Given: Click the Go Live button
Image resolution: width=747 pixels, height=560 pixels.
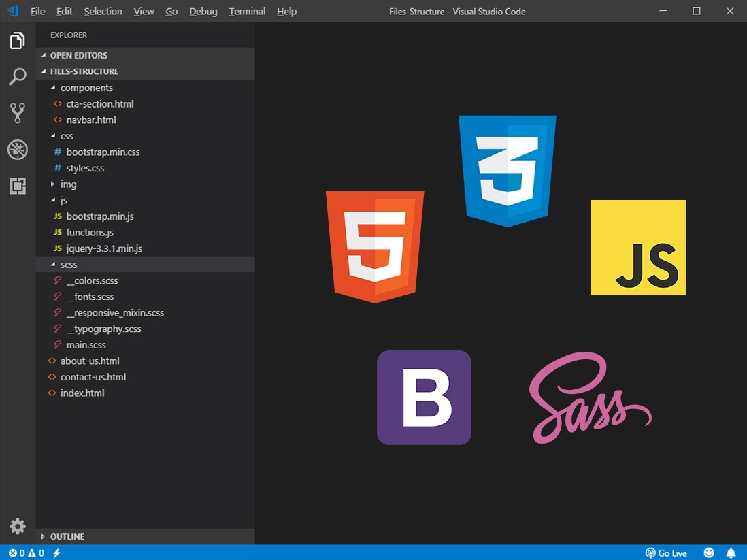Looking at the screenshot, I should click(x=667, y=553).
